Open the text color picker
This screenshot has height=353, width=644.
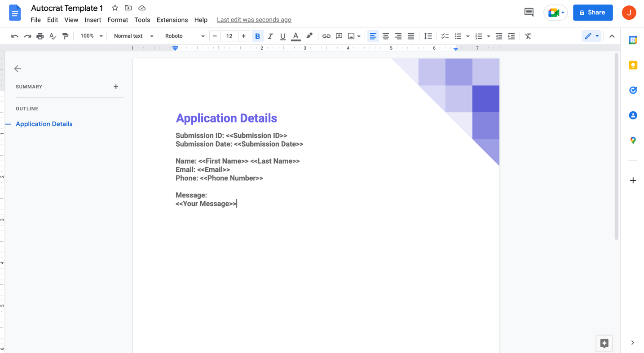coord(296,36)
